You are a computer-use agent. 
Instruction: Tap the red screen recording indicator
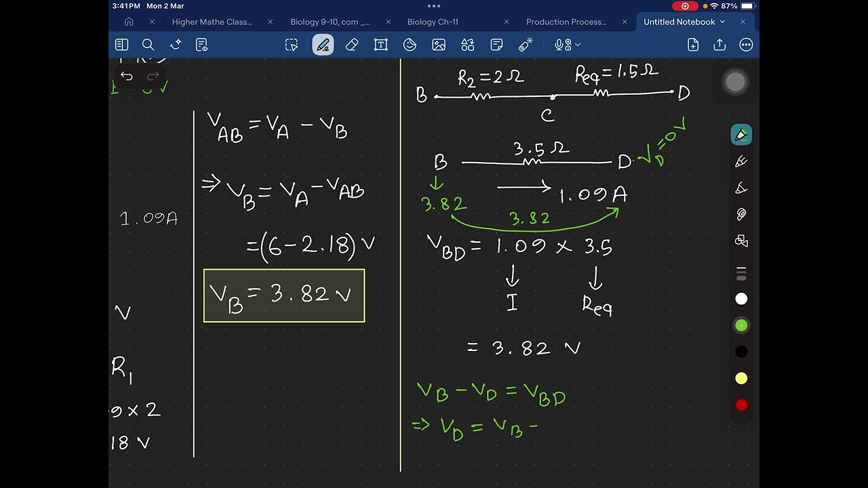coord(685,6)
